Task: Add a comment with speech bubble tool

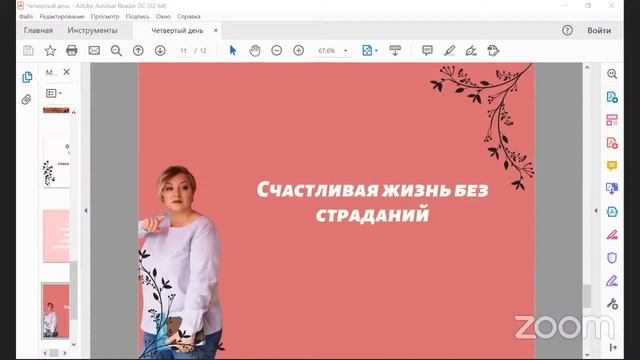Action: tap(427, 51)
